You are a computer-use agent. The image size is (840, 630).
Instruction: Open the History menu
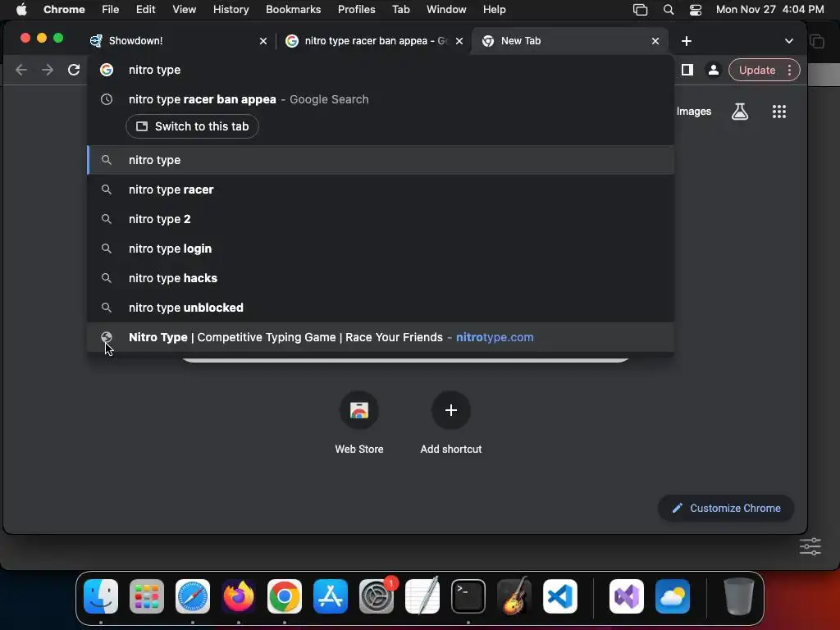(x=231, y=9)
